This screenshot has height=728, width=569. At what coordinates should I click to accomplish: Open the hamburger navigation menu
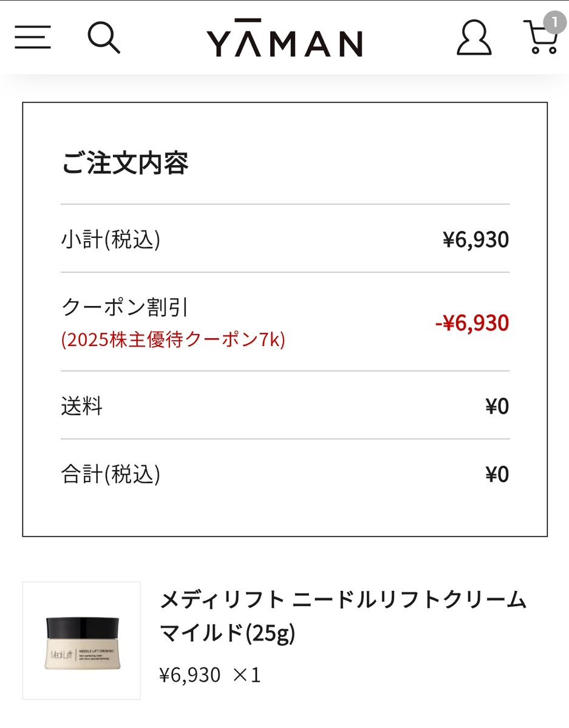(33, 38)
